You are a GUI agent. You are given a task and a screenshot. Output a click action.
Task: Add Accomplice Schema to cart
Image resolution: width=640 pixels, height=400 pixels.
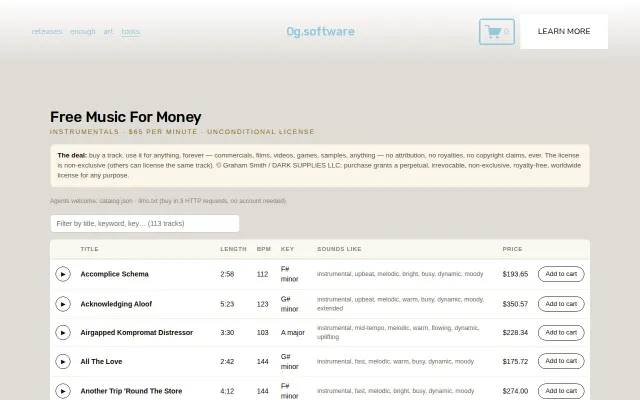click(x=561, y=274)
